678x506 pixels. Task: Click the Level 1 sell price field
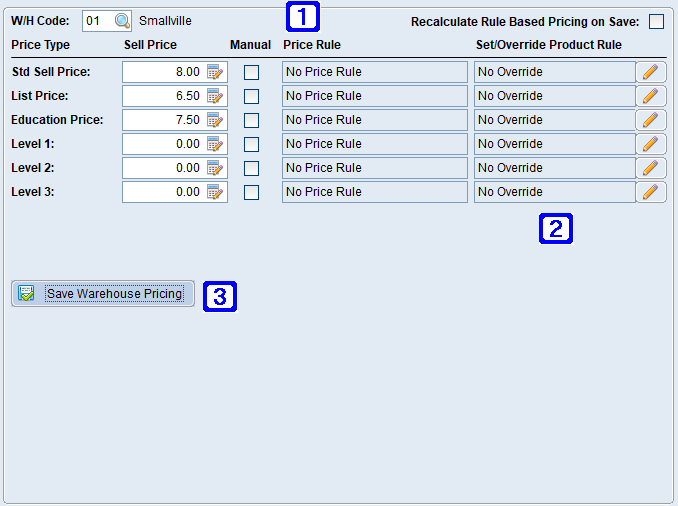tap(164, 144)
